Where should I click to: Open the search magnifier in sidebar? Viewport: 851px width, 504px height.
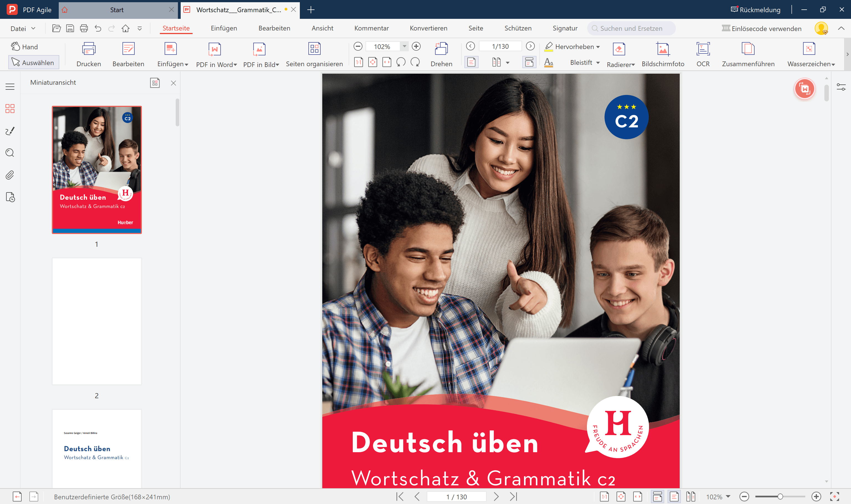click(10, 153)
